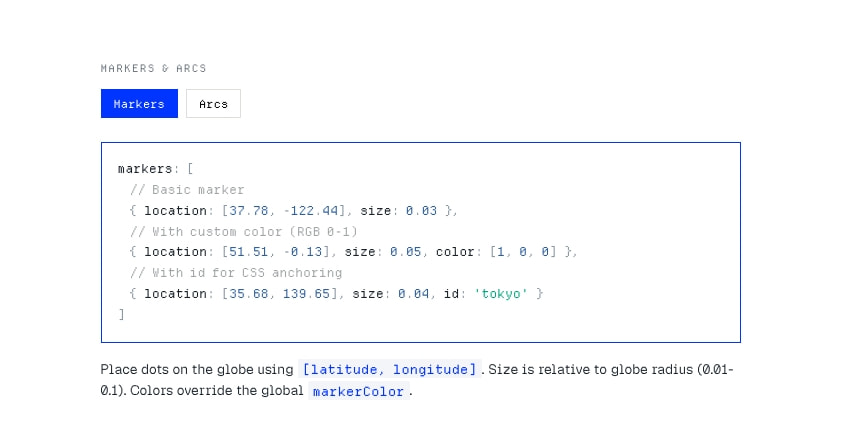Click the 'size: 0.04' value

391,294
